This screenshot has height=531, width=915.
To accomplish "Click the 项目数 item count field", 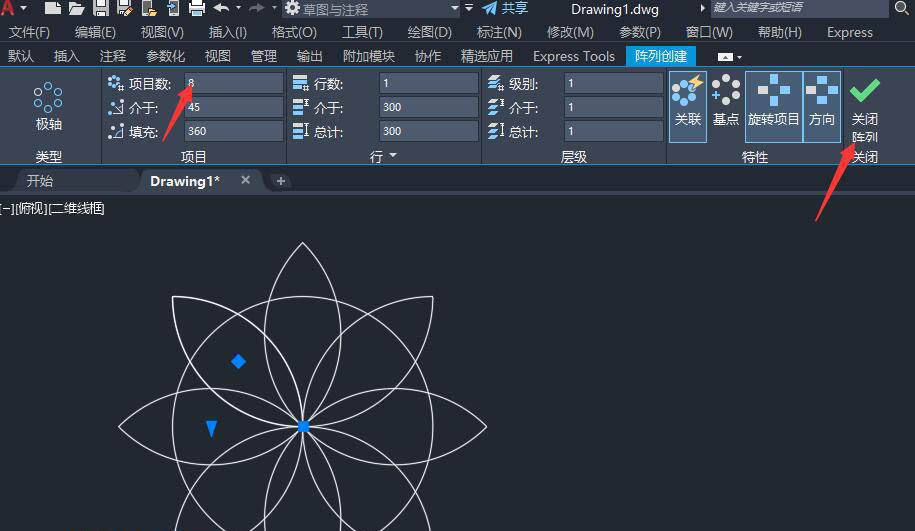I will [x=234, y=83].
